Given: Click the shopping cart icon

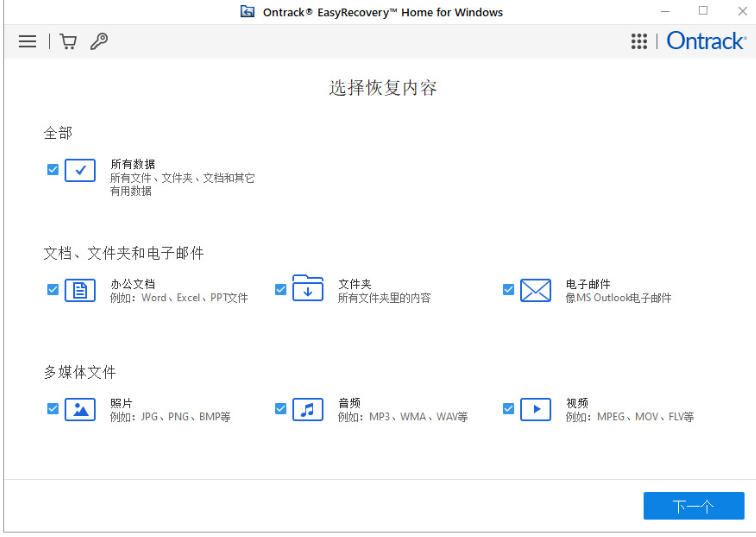Looking at the screenshot, I should [x=68, y=41].
